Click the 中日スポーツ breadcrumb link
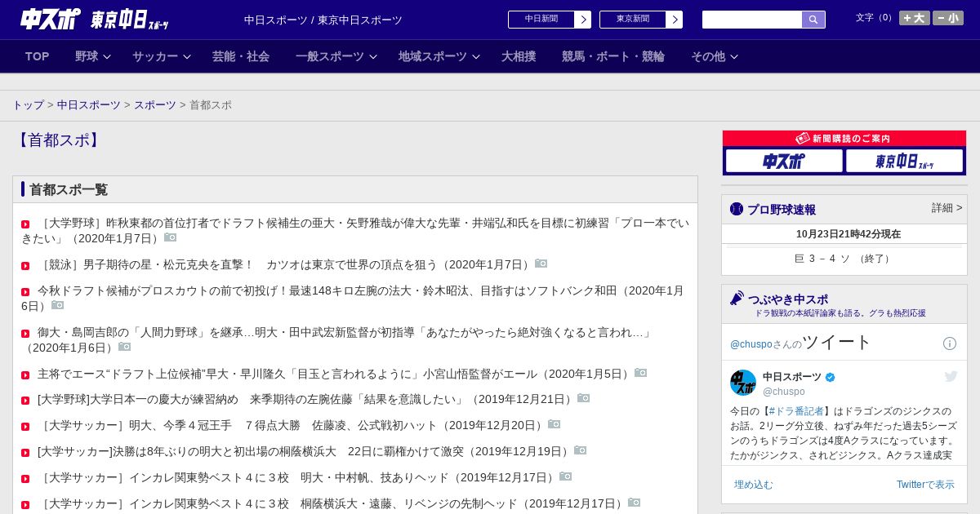The height and width of the screenshot is (514, 980). coord(89,105)
